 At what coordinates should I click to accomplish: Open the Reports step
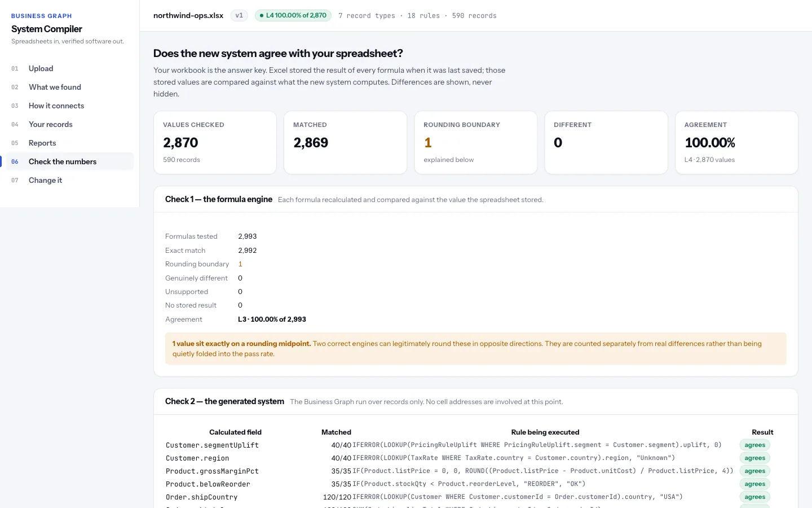pyautogui.click(x=69, y=143)
